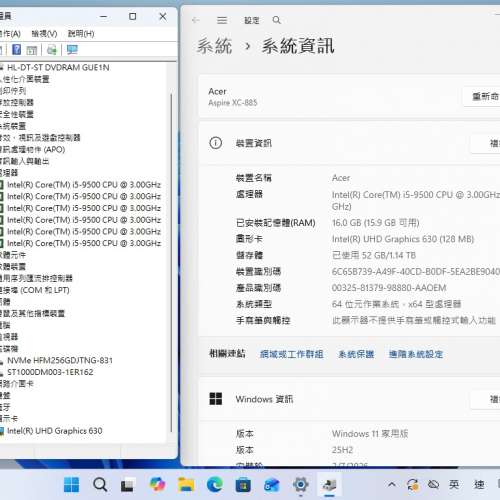Open the Windows Start menu
The width and height of the screenshot is (500, 500).
click(x=72, y=485)
